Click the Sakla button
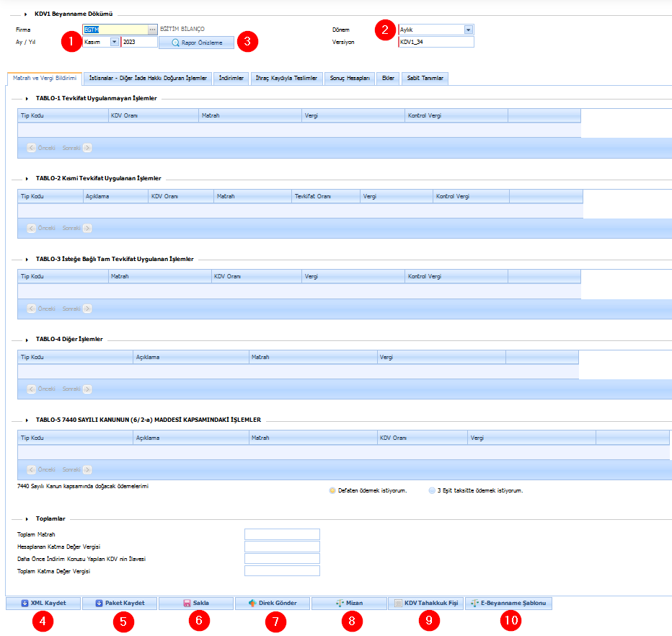 (x=196, y=603)
